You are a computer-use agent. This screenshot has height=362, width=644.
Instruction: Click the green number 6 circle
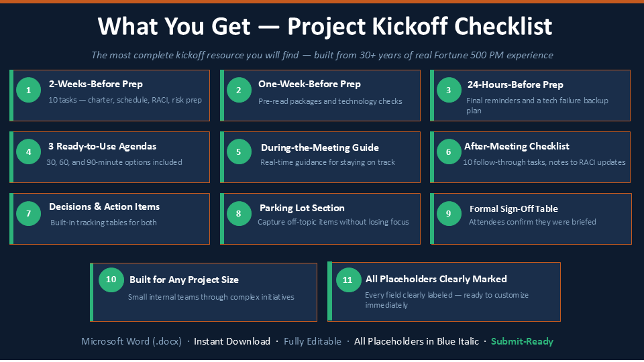pos(449,152)
